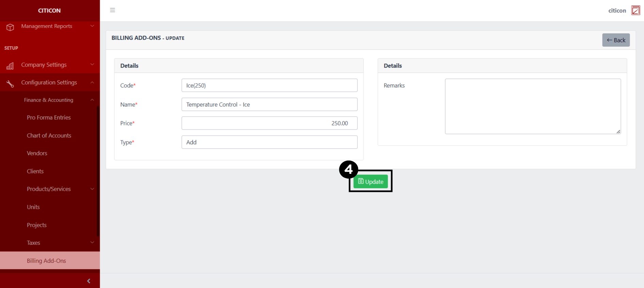
Task: Go back using the Back button
Action: click(616, 40)
